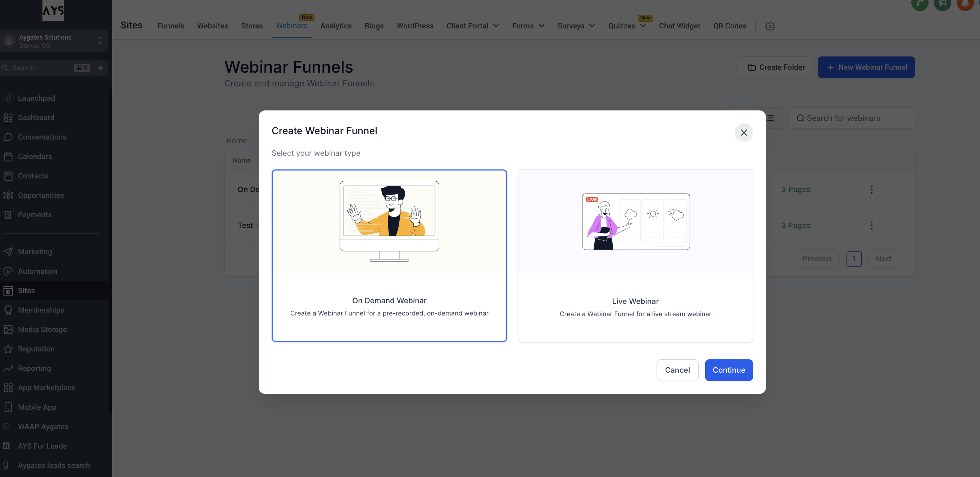Image resolution: width=980 pixels, height=477 pixels.
Task: Open the three-dot menu for On Demand row
Action: click(872, 190)
